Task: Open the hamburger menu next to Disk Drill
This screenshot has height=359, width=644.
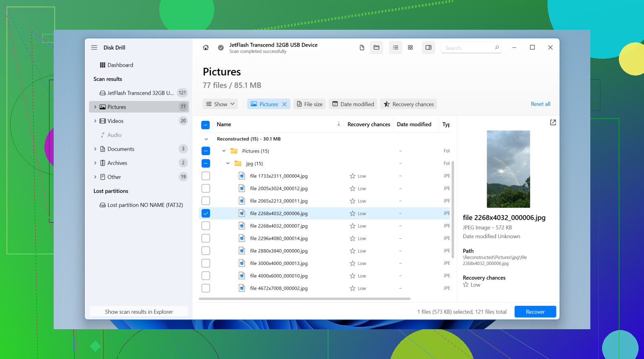Action: (94, 47)
